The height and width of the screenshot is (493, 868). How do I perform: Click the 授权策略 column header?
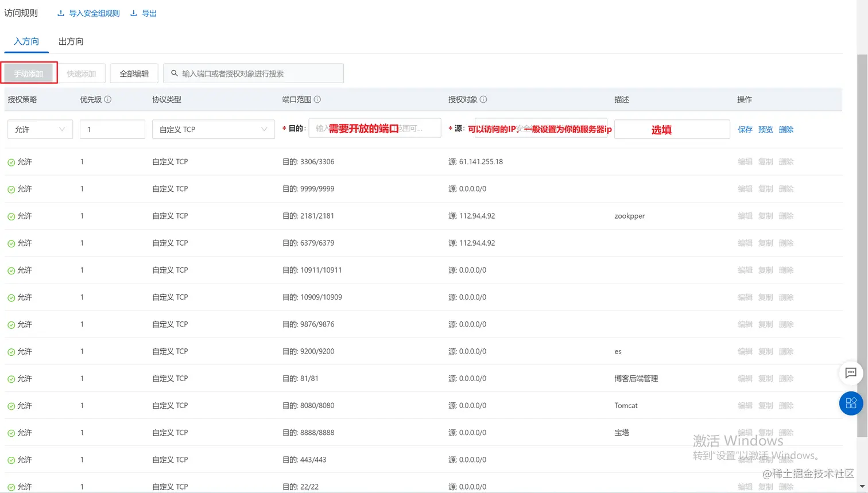[22, 99]
